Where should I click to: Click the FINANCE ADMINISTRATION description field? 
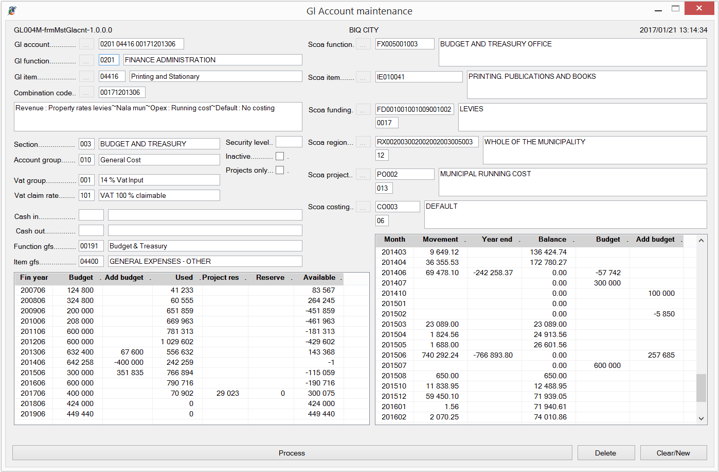pos(212,60)
